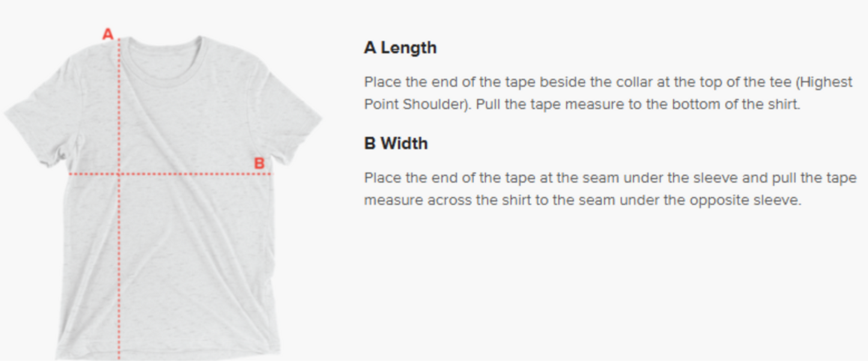The width and height of the screenshot is (868, 361).
Task: Click the "B Width" heading
Action: tap(396, 144)
